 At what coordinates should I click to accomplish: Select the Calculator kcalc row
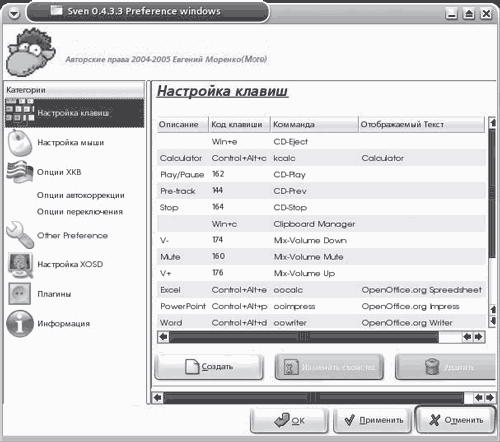click(321, 158)
